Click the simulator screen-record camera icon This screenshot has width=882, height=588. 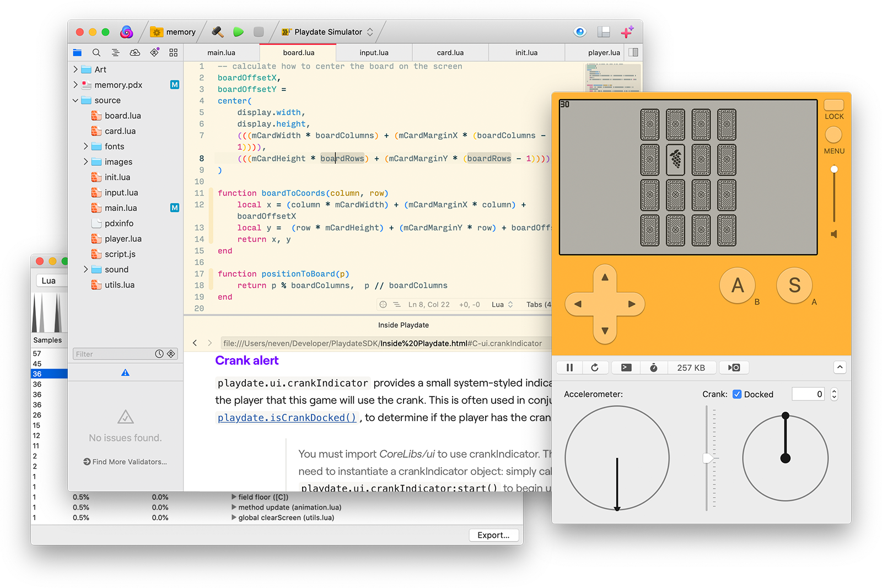pyautogui.click(x=734, y=368)
